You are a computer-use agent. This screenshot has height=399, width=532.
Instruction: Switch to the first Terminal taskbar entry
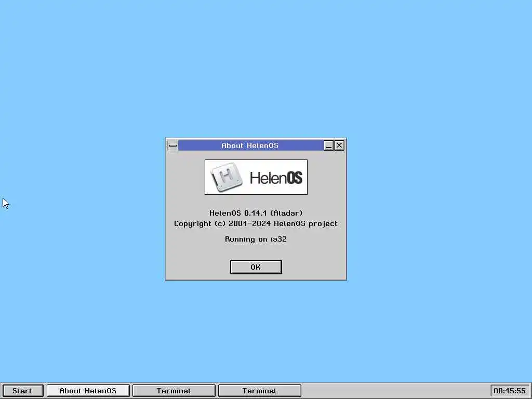coord(174,391)
